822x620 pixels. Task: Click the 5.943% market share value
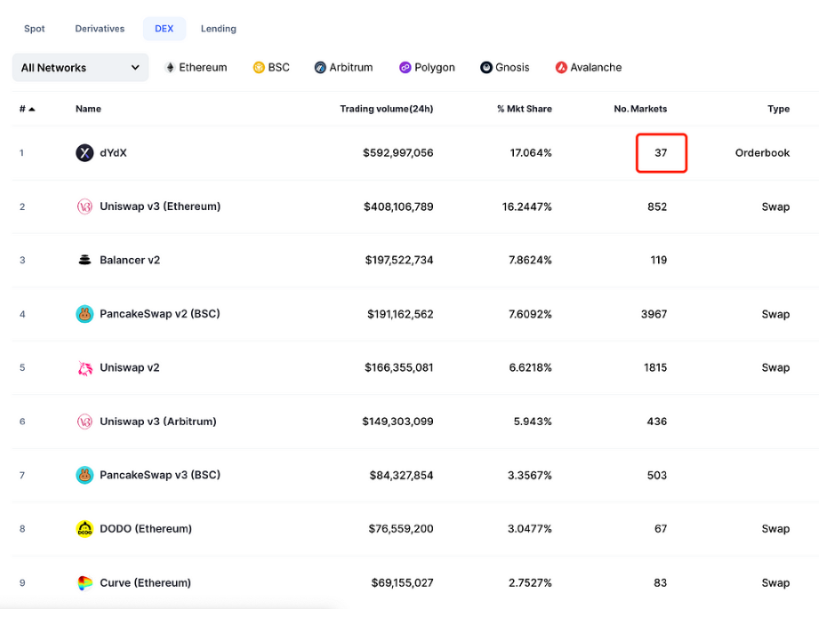pos(533,421)
